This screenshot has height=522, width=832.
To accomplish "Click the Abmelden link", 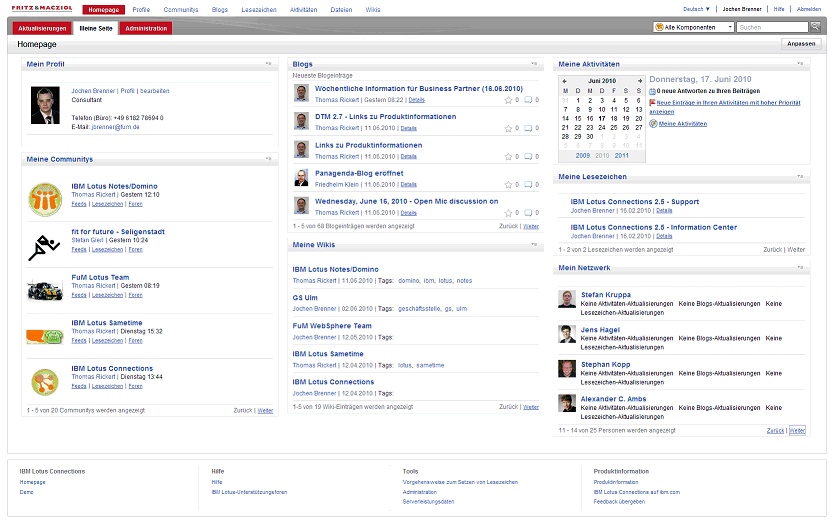I will point(809,9).
